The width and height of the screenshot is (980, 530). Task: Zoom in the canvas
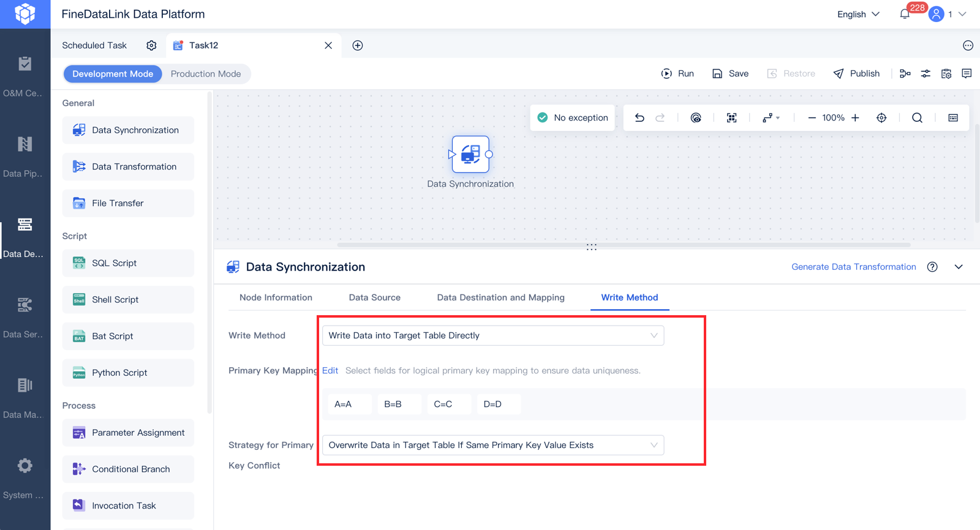(x=855, y=118)
